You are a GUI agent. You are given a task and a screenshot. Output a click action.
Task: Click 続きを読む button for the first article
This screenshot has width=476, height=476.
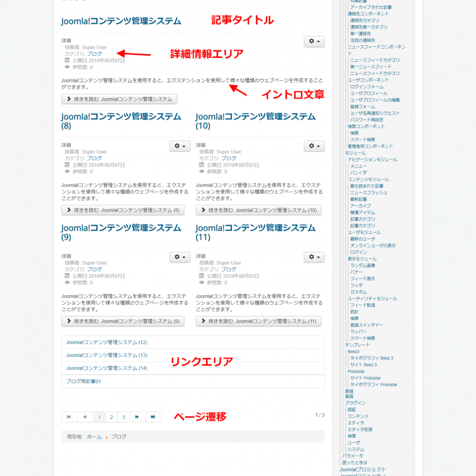[x=119, y=99]
